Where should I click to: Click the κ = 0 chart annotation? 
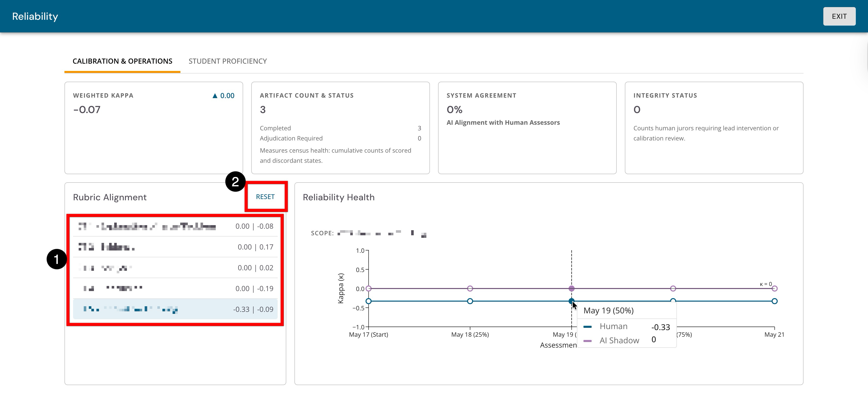click(765, 284)
